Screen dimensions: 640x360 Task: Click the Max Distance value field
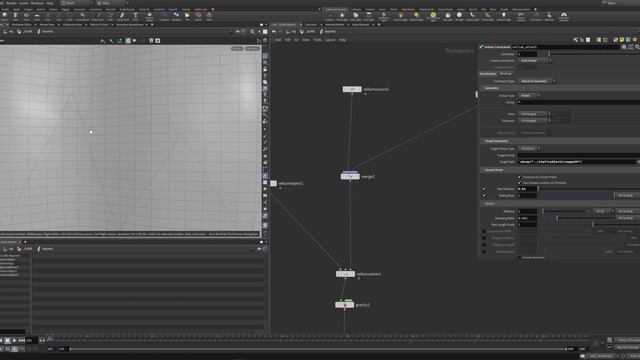527,189
